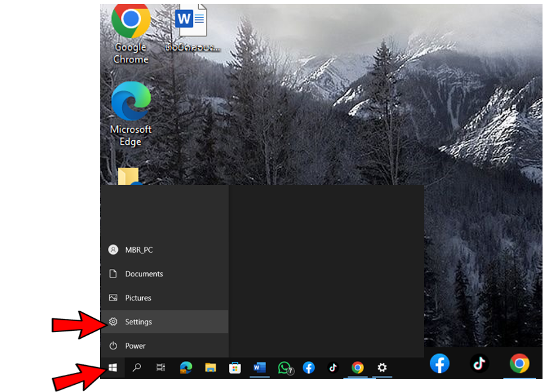Click the Settings gear on the taskbar
Viewport: 557px width, 392px height.
coord(382,368)
